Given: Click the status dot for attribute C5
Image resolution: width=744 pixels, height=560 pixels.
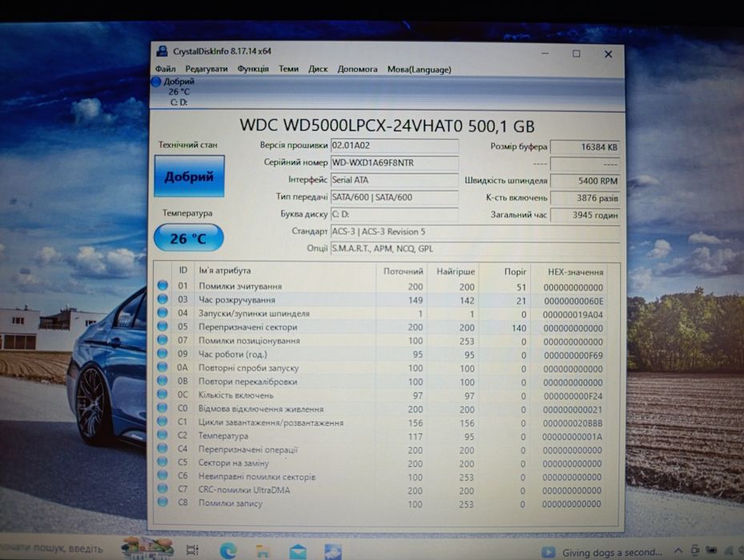Looking at the screenshot, I should [163, 461].
